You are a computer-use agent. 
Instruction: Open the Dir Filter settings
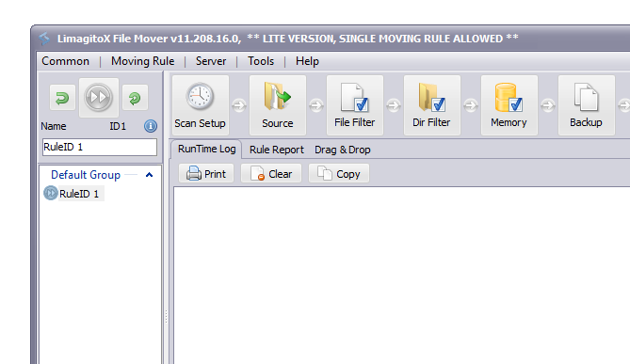click(431, 105)
